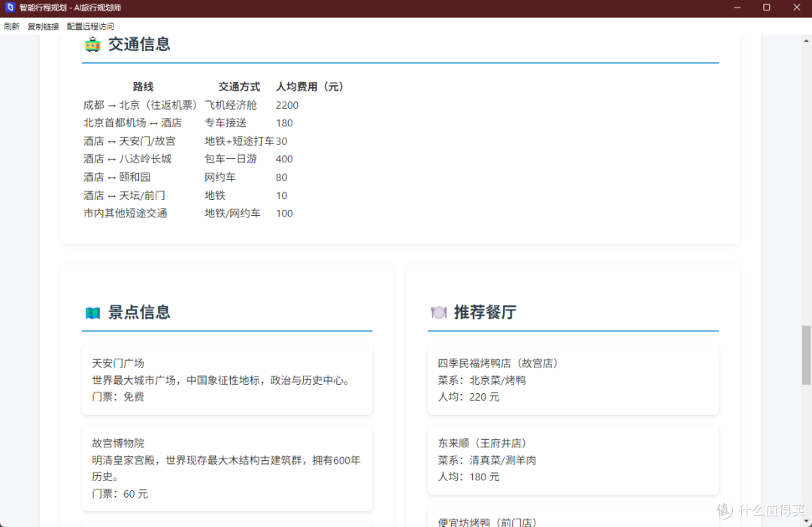
Task: Click the 100 cost value
Action: coord(284,214)
